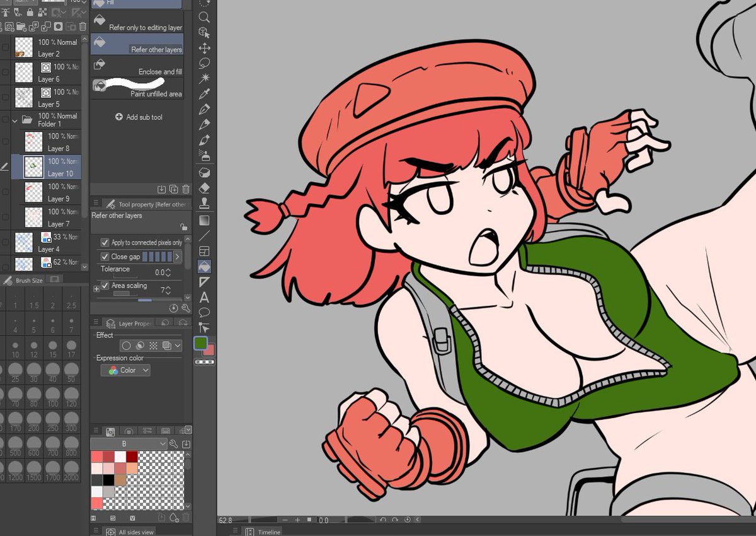Select Refer only to editing layer sub tool
The image size is (756, 536).
pos(137,23)
